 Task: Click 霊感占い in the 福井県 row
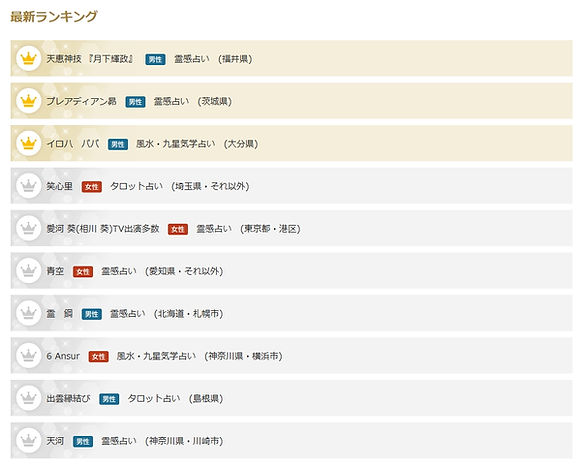point(192,59)
